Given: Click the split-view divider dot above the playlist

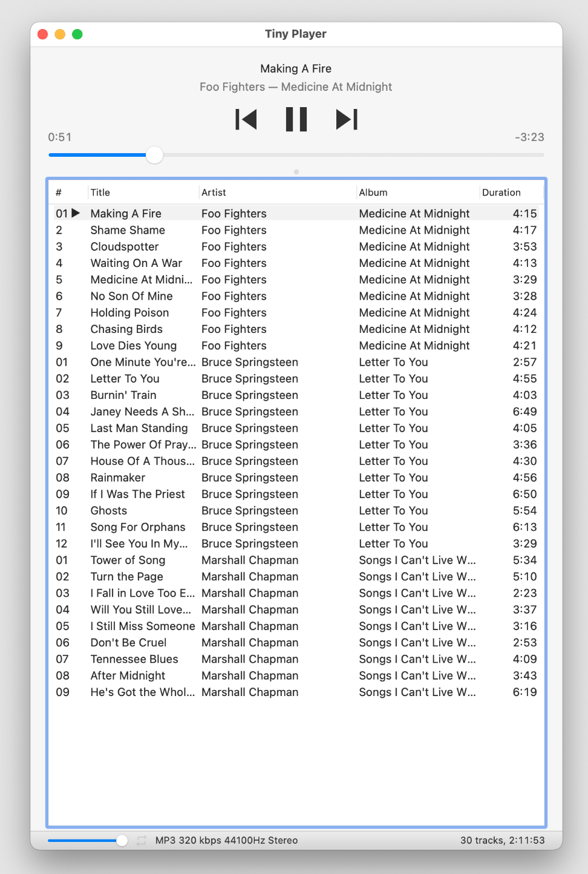Looking at the screenshot, I should click(296, 172).
